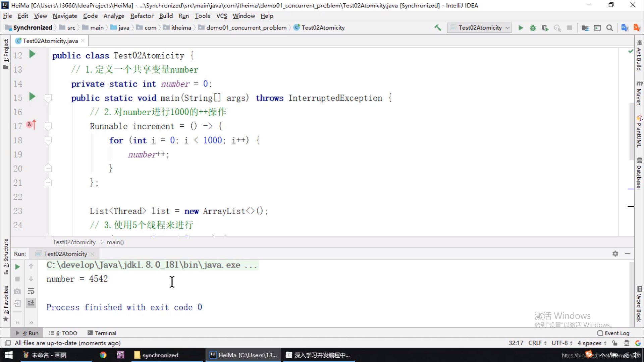Viewport: 644px width, 362px height.
Task: Click the Search Everywhere magnifier icon
Action: [610, 28]
